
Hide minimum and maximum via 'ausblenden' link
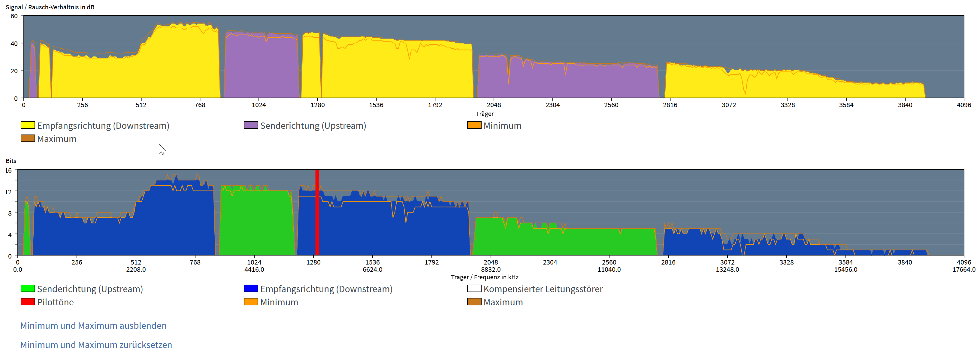[93, 326]
